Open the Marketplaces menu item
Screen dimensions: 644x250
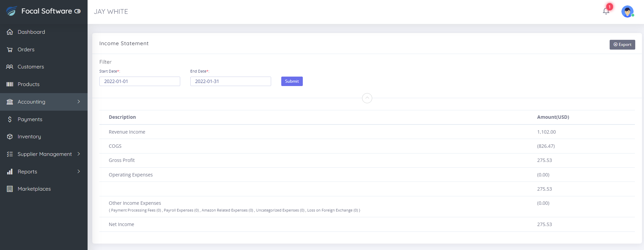pos(34,189)
